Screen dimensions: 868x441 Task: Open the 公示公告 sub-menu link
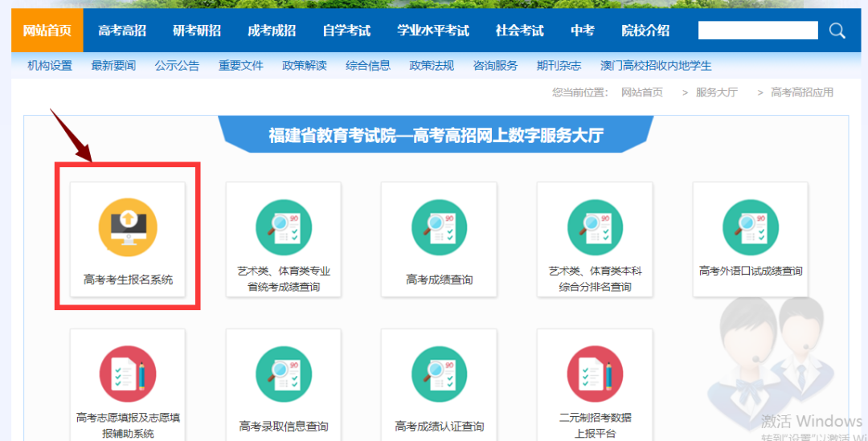177,66
